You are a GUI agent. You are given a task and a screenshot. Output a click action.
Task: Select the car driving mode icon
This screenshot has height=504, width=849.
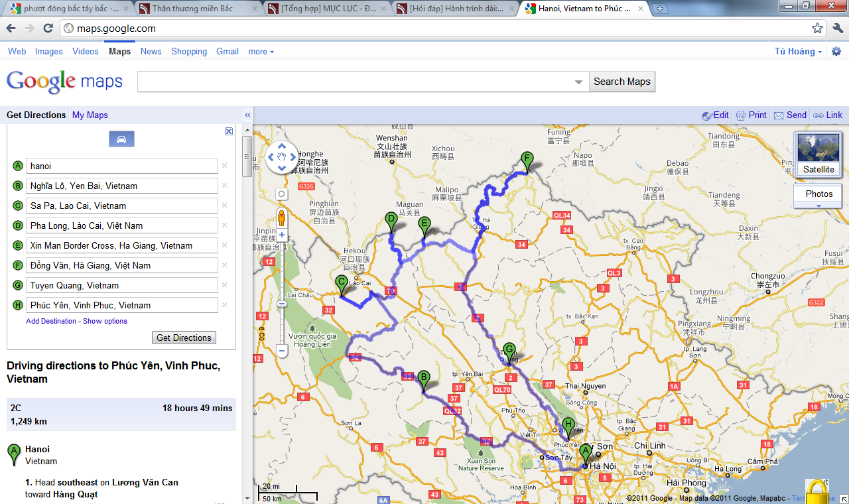click(x=121, y=139)
